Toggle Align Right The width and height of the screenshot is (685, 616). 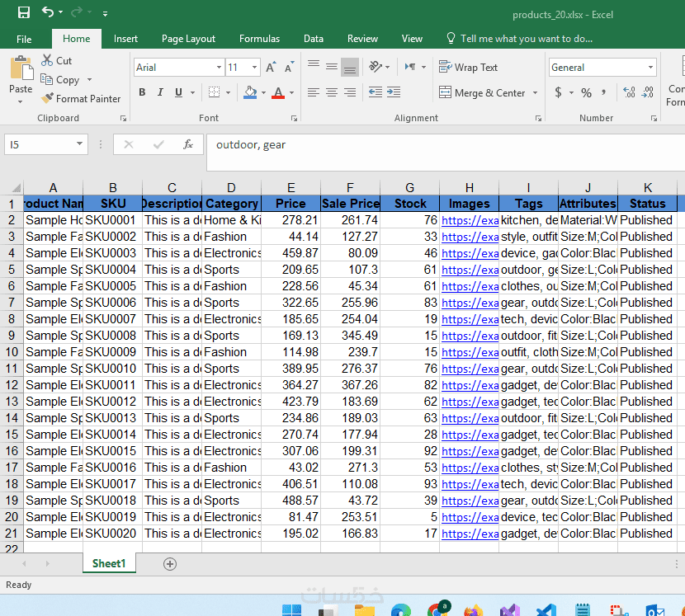(x=349, y=92)
